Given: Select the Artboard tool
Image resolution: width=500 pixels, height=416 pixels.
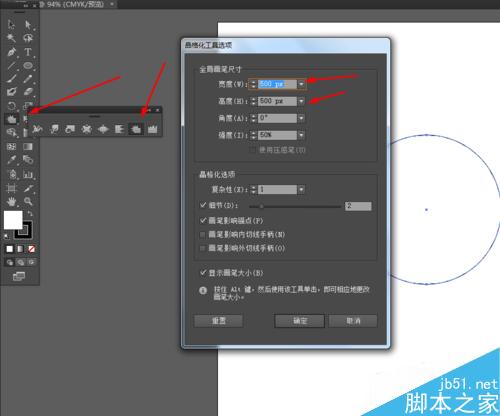Looking at the screenshot, I should click(11, 188).
